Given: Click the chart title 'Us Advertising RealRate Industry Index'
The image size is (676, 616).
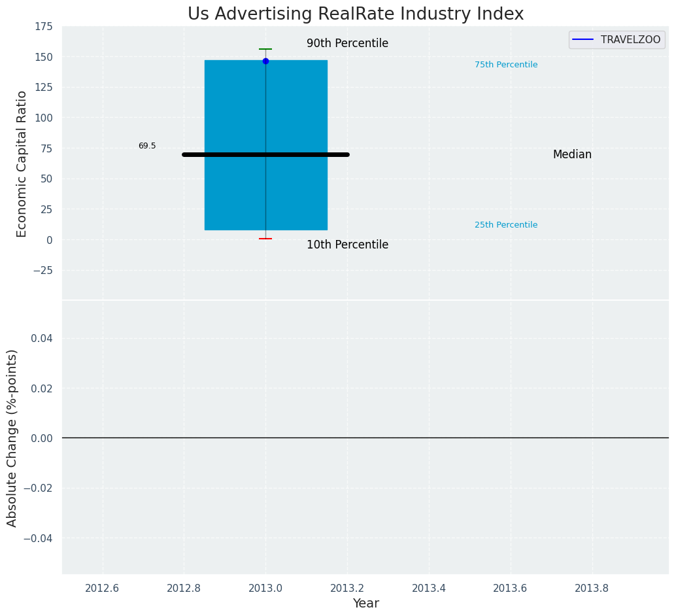Looking at the screenshot, I should pos(356,14).
